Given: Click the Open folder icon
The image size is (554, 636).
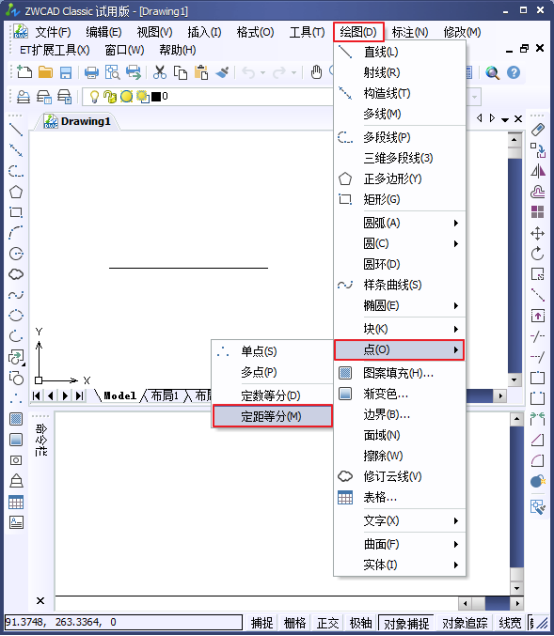Looking at the screenshot, I should click(x=45, y=73).
